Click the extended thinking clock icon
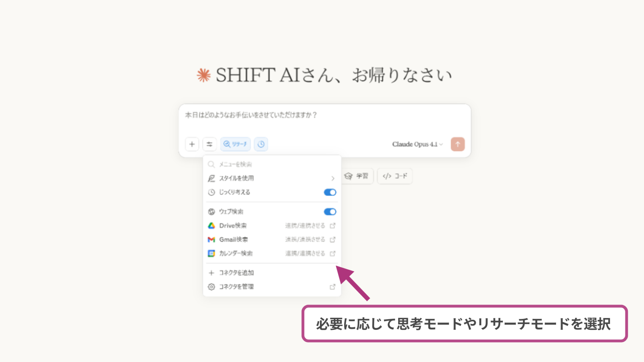The width and height of the screenshot is (644, 362). tap(261, 144)
